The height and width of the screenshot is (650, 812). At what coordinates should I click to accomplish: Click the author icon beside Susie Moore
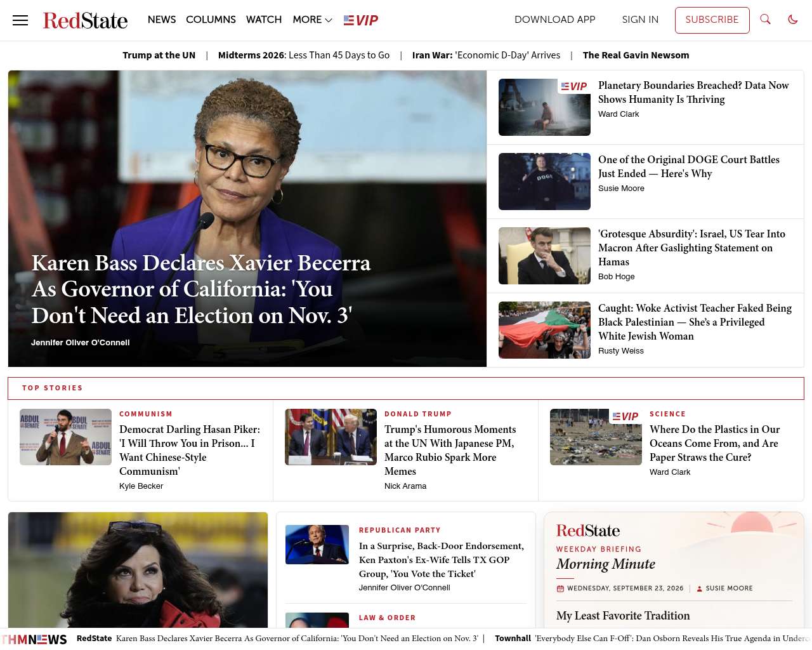pyautogui.click(x=700, y=589)
